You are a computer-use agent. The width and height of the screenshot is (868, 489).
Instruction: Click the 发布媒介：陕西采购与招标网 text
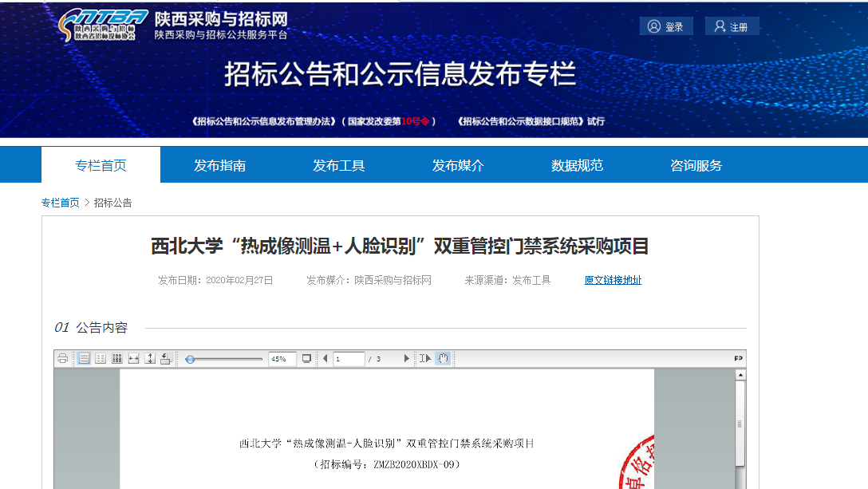[369, 280]
